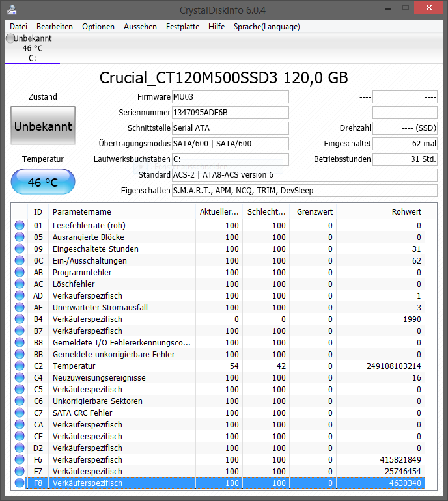Click the ID column header
This screenshot has width=448, height=501.
pos(38,212)
